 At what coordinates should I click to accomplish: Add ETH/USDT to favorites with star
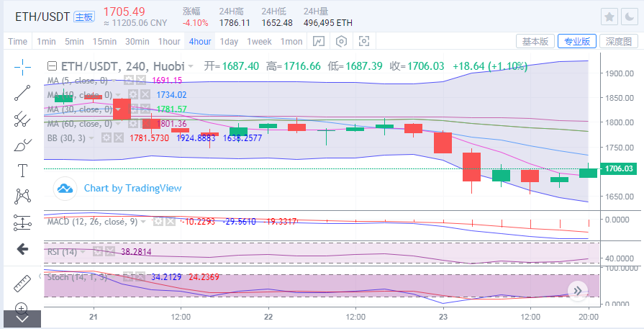pos(609,17)
